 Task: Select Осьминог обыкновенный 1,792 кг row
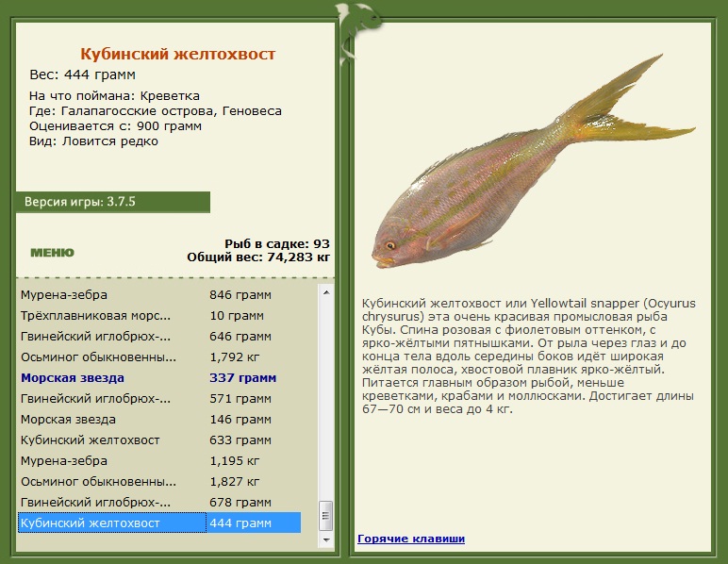159,357
